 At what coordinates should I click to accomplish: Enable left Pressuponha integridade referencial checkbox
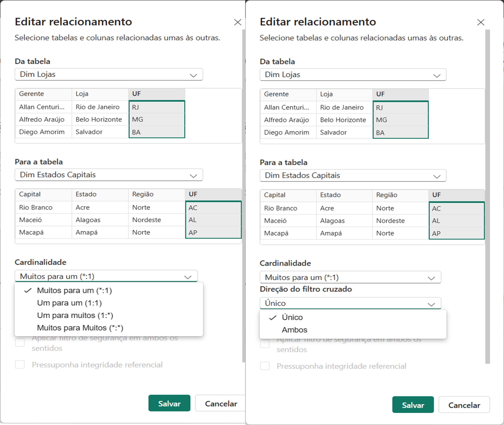(20, 365)
